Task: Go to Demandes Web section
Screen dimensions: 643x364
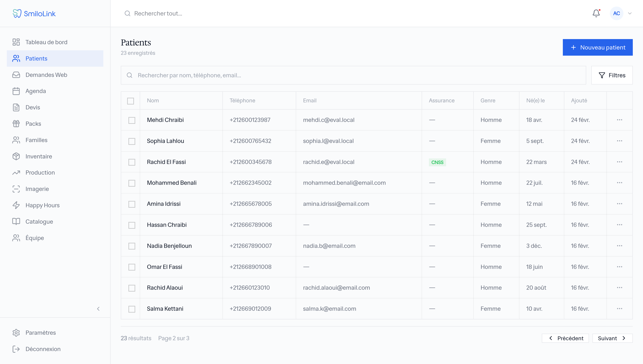Action: tap(46, 75)
